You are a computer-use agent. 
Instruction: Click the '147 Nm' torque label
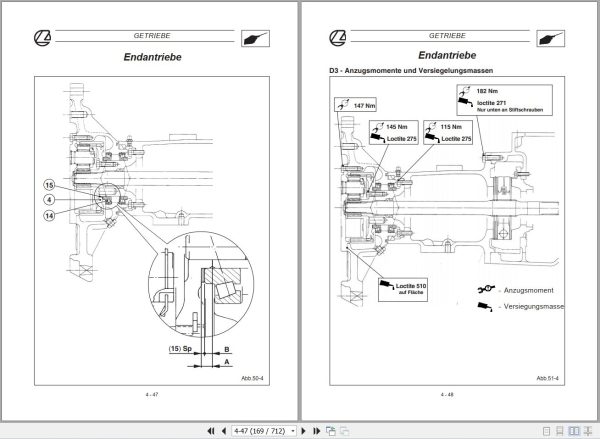coord(364,106)
